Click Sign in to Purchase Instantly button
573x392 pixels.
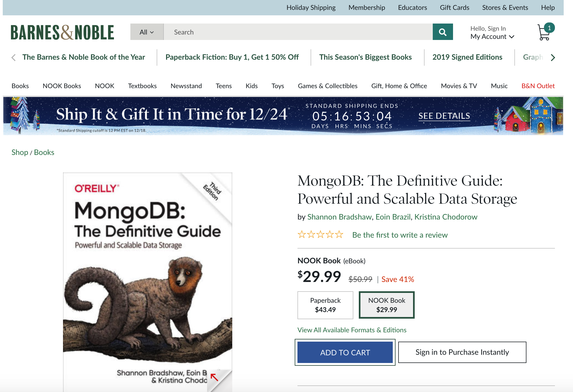point(462,351)
